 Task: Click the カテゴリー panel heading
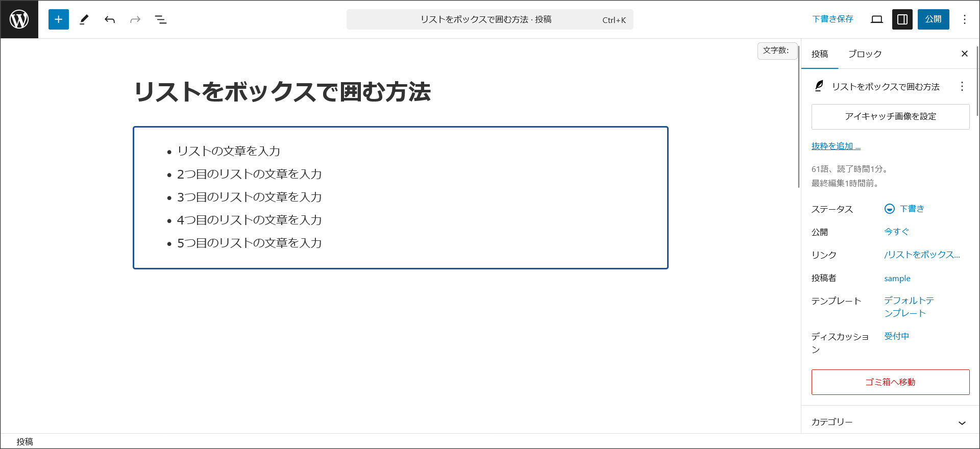coord(832,422)
